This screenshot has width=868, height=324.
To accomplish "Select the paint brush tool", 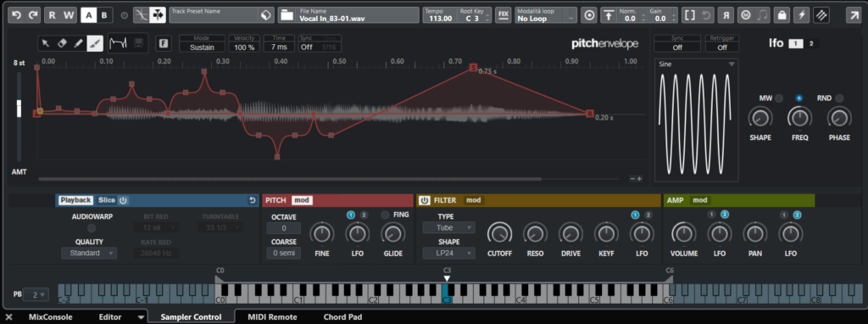I will [x=95, y=43].
